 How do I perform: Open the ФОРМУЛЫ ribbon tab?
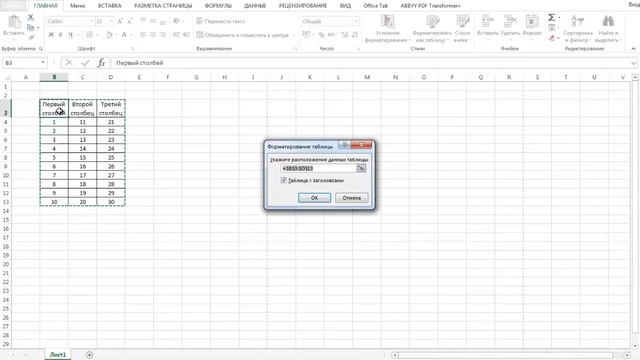tap(218, 6)
